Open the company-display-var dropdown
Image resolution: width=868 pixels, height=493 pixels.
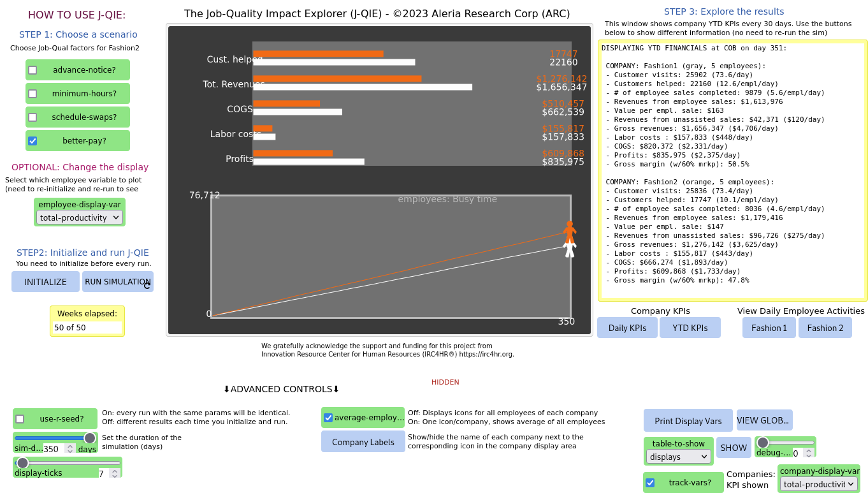tap(818, 484)
